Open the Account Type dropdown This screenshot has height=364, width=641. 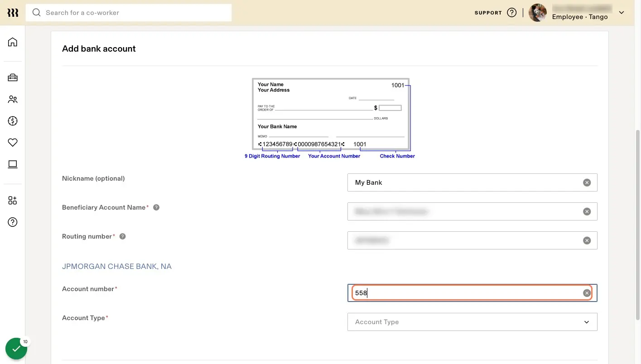(x=472, y=322)
